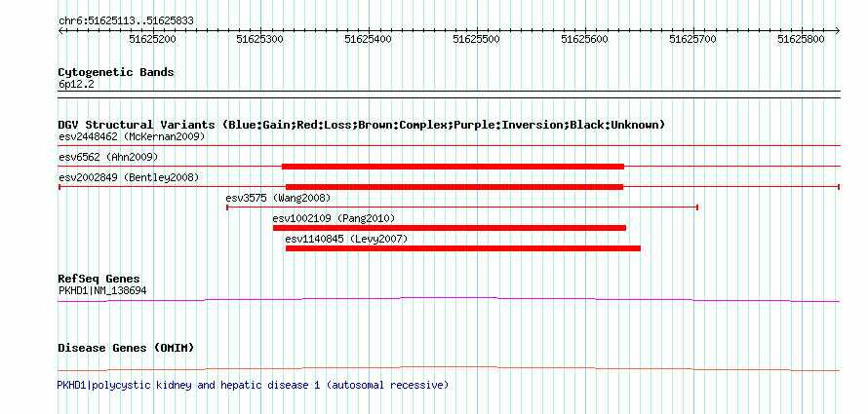Open variant esv1002109 (Pang2010) label
The image size is (868, 414).
335,218
